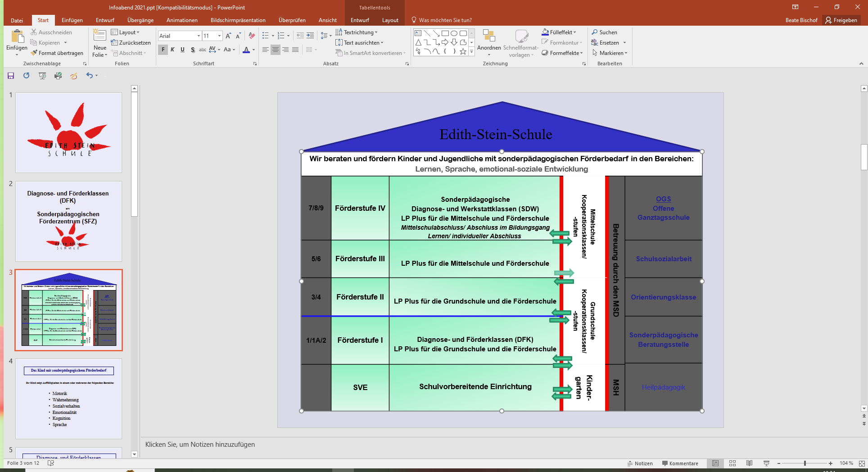Click the Freigeben button
This screenshot has width=868, height=472.
[x=841, y=20]
